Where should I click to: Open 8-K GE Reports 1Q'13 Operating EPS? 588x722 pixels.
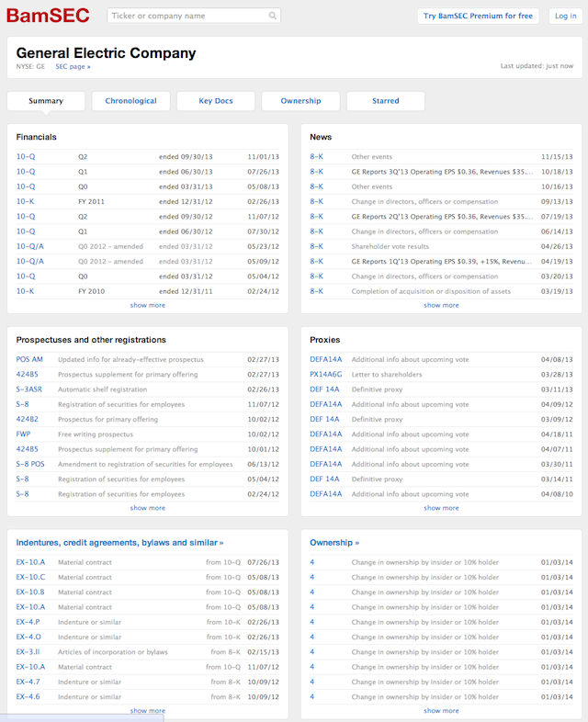[317, 261]
